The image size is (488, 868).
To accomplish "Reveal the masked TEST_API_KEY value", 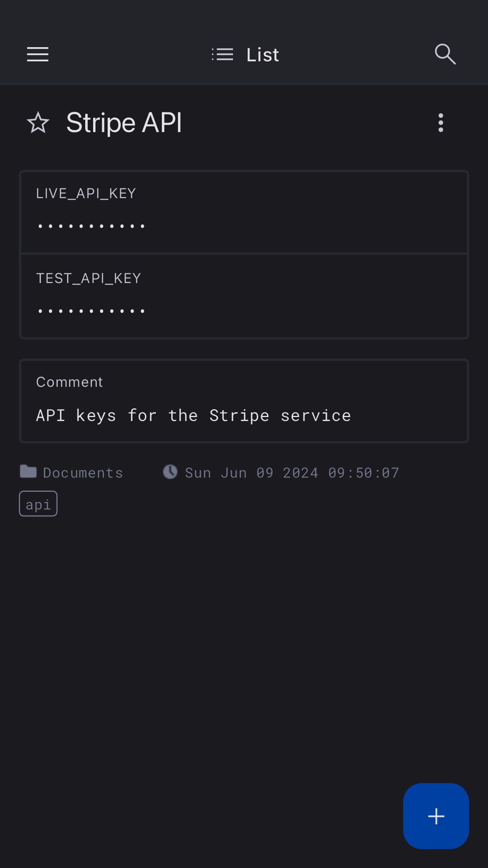I will tap(92, 311).
